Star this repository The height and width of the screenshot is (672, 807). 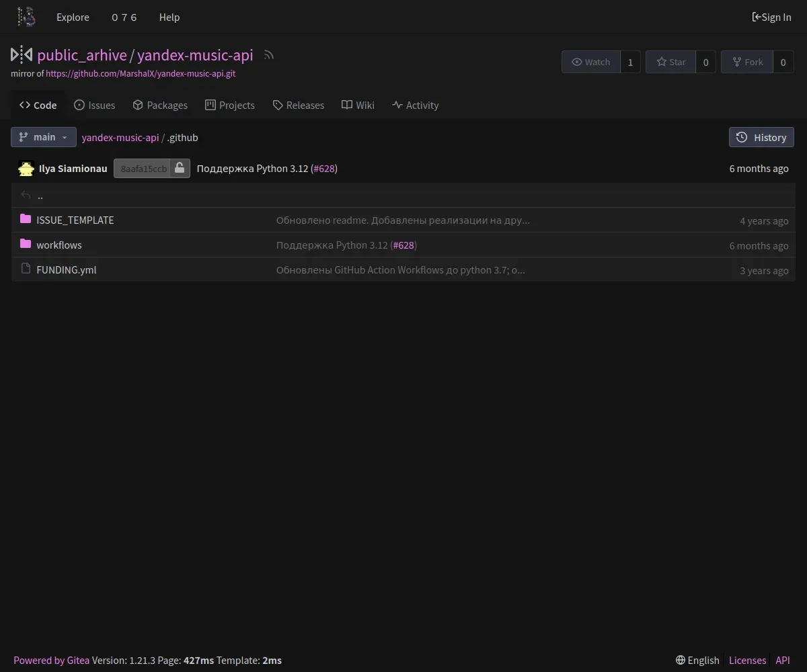(x=671, y=62)
